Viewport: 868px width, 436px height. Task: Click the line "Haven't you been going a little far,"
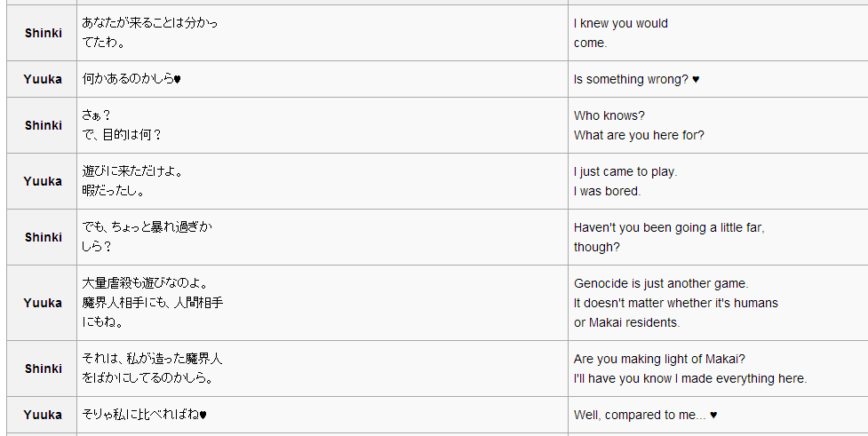669,227
